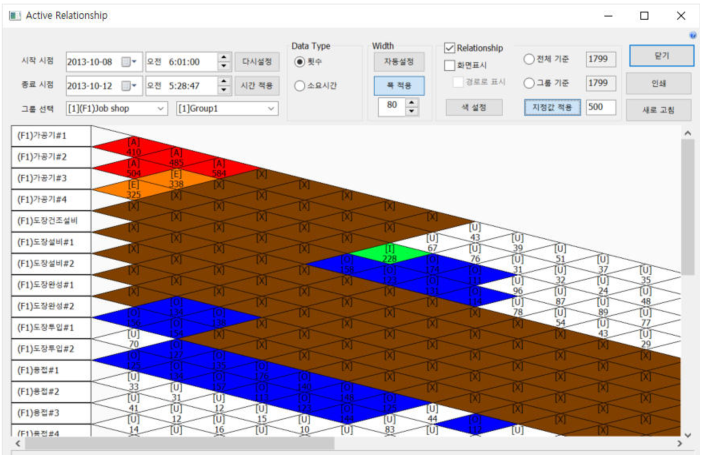
Task: Click the Active Relationship window icon
Action: click(14, 16)
